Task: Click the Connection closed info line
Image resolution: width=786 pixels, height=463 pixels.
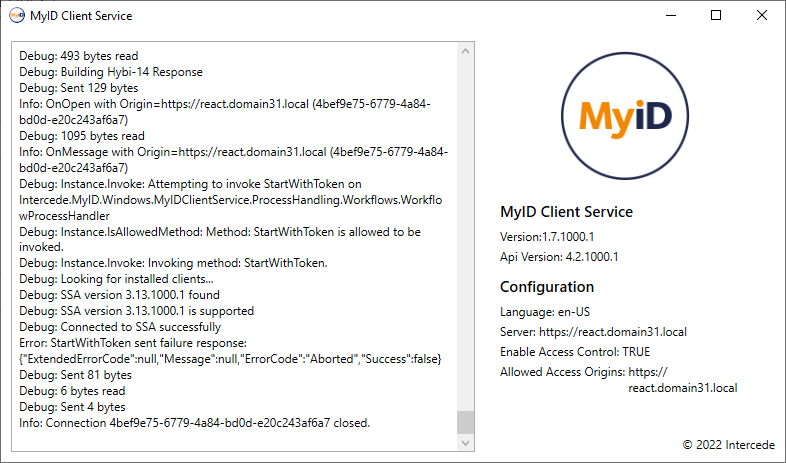Action: coord(194,423)
